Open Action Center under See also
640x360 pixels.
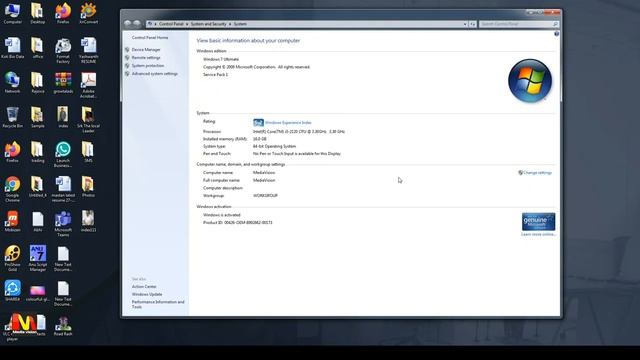click(x=144, y=287)
